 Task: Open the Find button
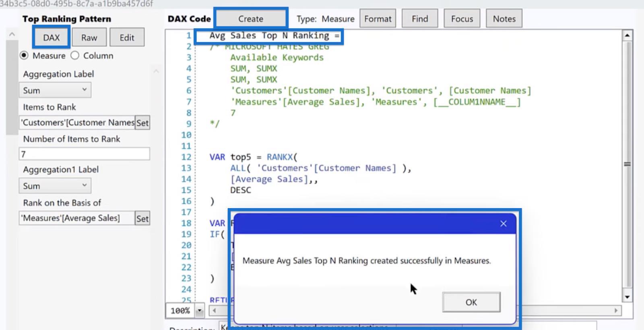click(420, 18)
